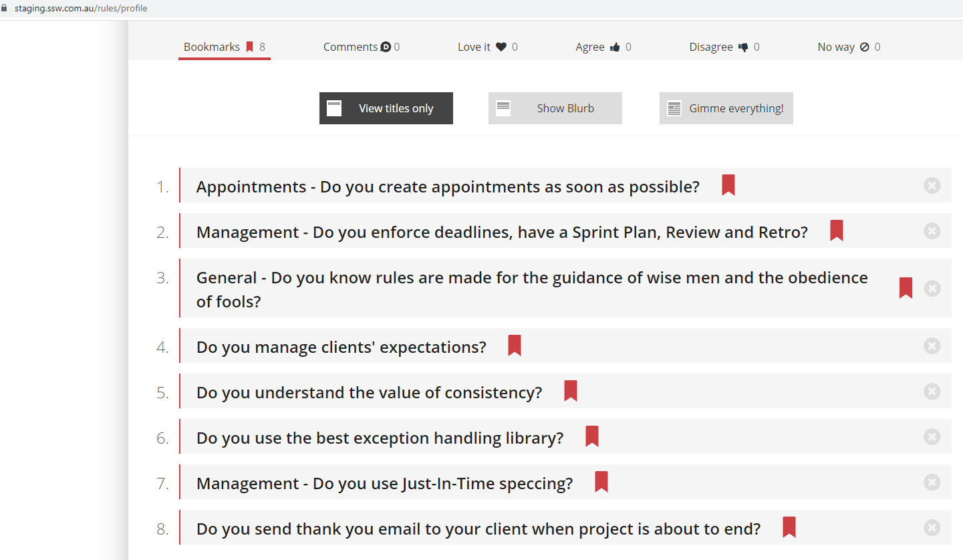
Task: Toggle bookmark on Appointments rule
Action: (728, 185)
